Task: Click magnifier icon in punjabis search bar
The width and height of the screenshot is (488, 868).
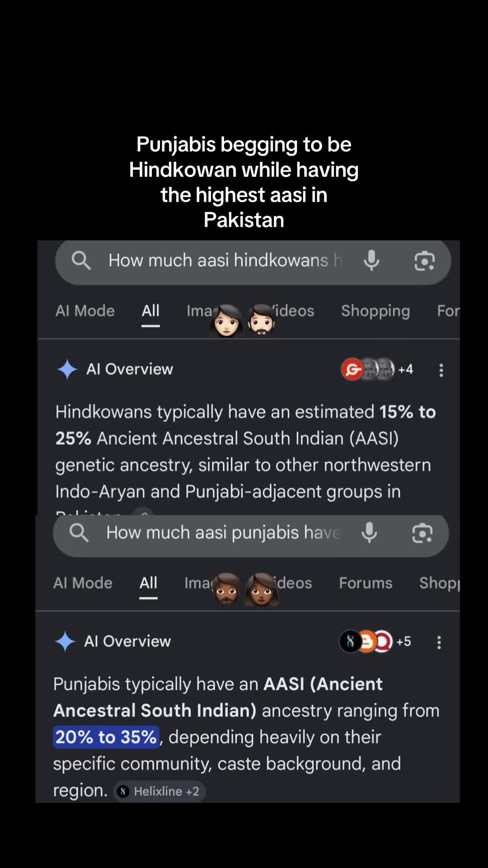Action: point(79,533)
